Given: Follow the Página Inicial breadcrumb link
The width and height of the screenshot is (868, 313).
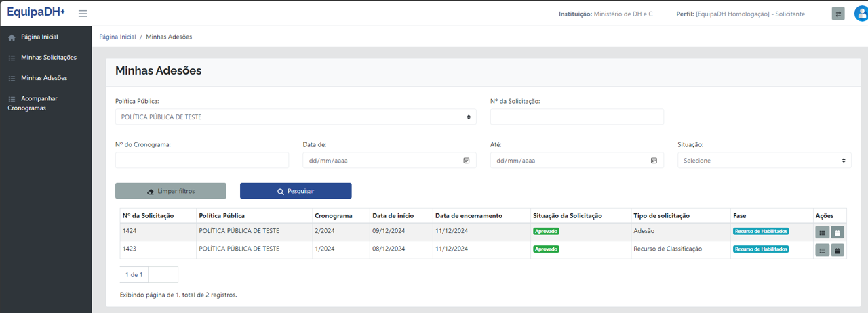Looking at the screenshot, I should click(117, 37).
